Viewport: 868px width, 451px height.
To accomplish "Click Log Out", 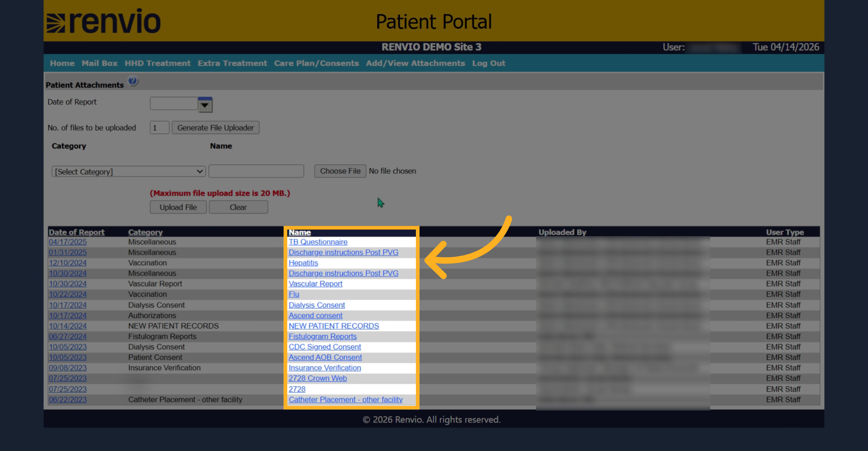I will tap(489, 63).
